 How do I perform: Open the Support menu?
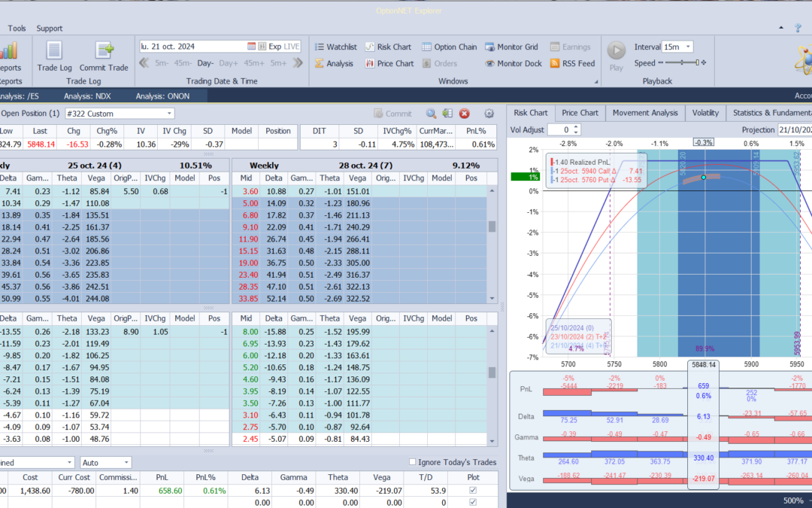click(x=49, y=28)
